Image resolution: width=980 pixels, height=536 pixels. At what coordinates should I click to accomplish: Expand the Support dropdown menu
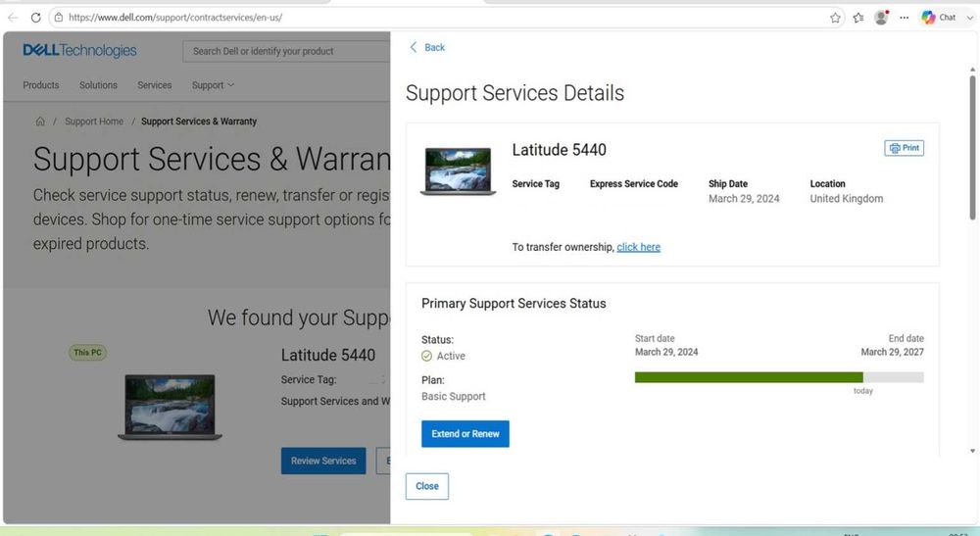point(213,85)
